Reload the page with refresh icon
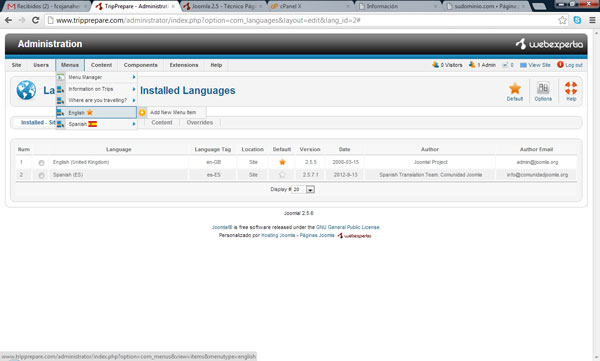This screenshot has width=600, height=361. (x=35, y=20)
